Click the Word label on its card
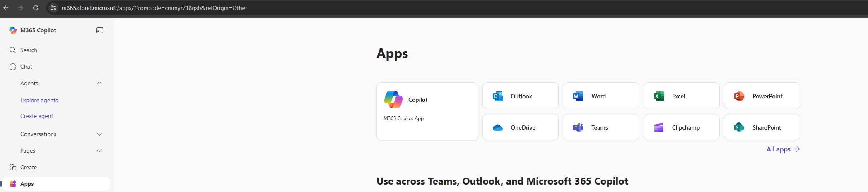 (x=598, y=96)
